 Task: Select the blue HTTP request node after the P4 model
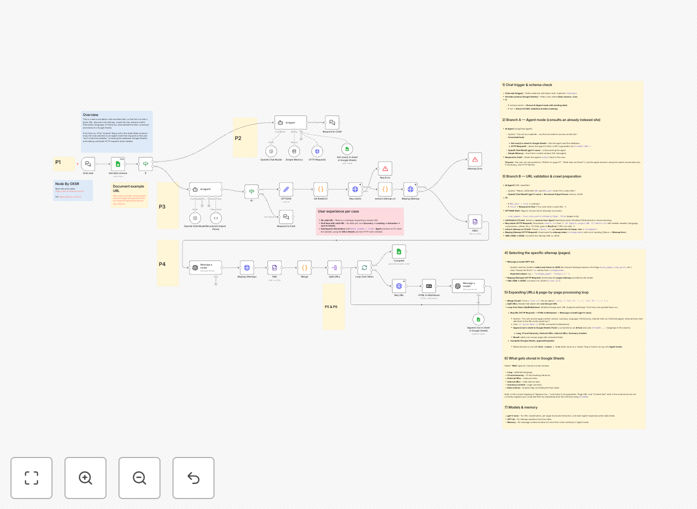point(247,267)
